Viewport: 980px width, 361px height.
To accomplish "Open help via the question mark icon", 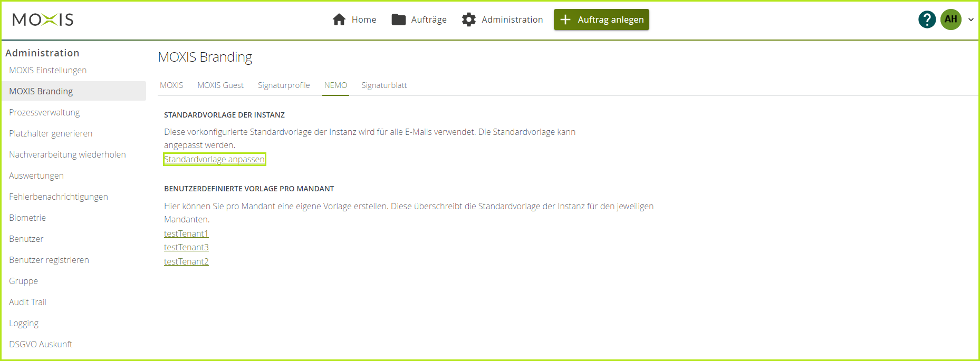I will (x=927, y=19).
